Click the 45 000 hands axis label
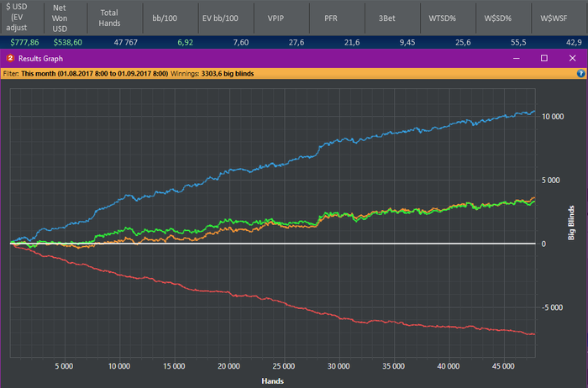This screenshot has height=388, width=588. 503,366
